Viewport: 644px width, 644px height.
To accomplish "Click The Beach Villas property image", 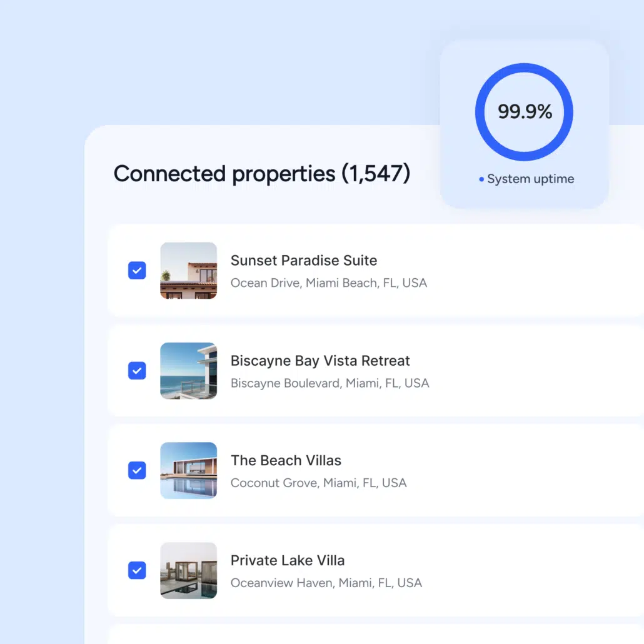I will click(188, 470).
